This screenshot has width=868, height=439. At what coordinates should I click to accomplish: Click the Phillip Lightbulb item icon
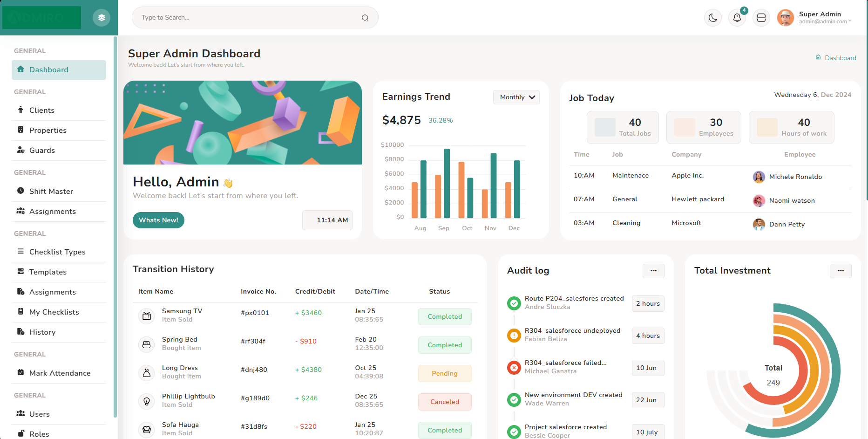click(x=147, y=401)
